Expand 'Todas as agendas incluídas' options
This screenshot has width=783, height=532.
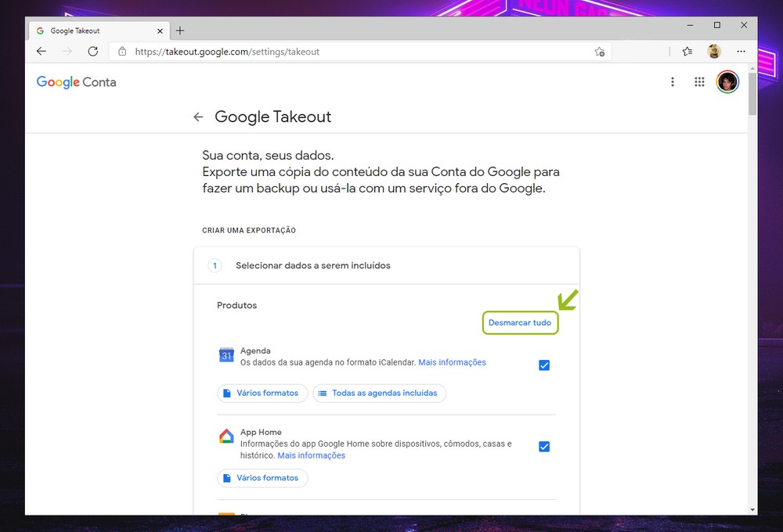click(x=380, y=393)
